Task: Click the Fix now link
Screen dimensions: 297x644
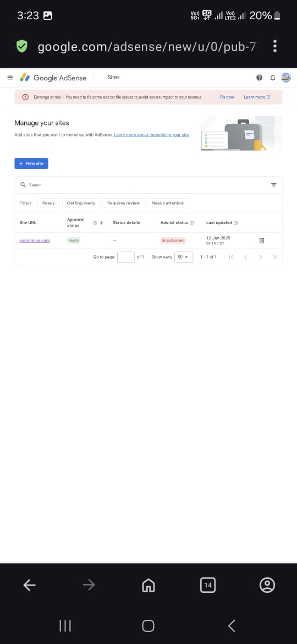Action: pyautogui.click(x=227, y=97)
